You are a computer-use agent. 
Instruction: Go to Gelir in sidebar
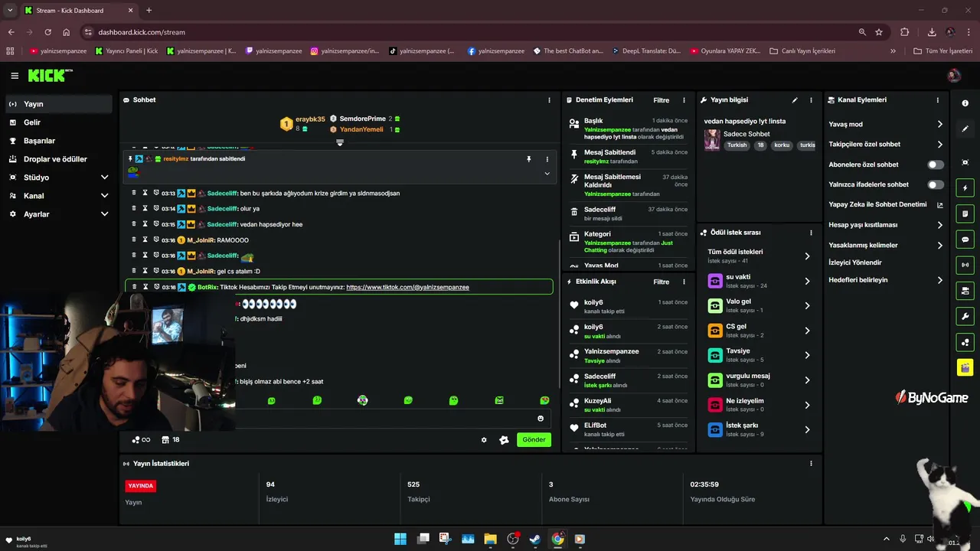pos(58,122)
